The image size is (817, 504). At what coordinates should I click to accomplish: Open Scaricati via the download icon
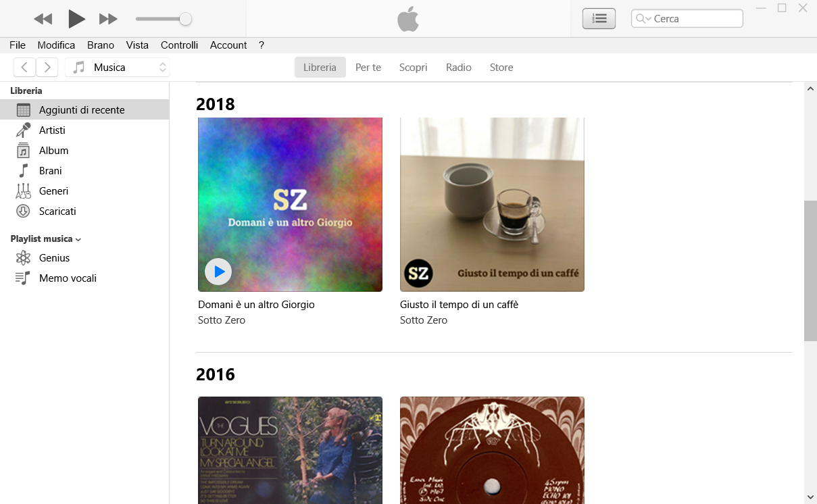tap(24, 211)
